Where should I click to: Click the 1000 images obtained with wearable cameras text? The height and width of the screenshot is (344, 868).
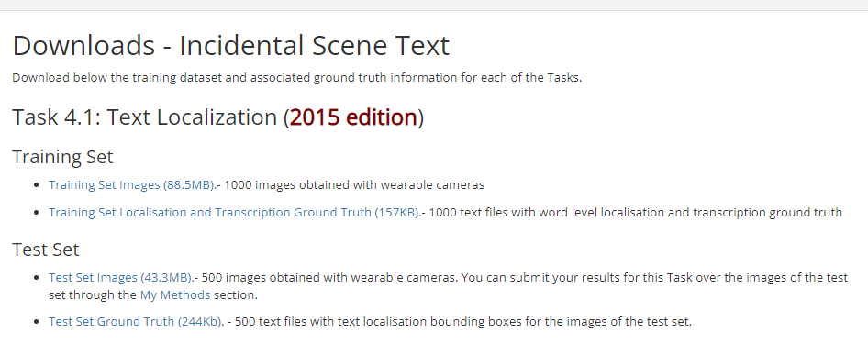pyautogui.click(x=354, y=184)
